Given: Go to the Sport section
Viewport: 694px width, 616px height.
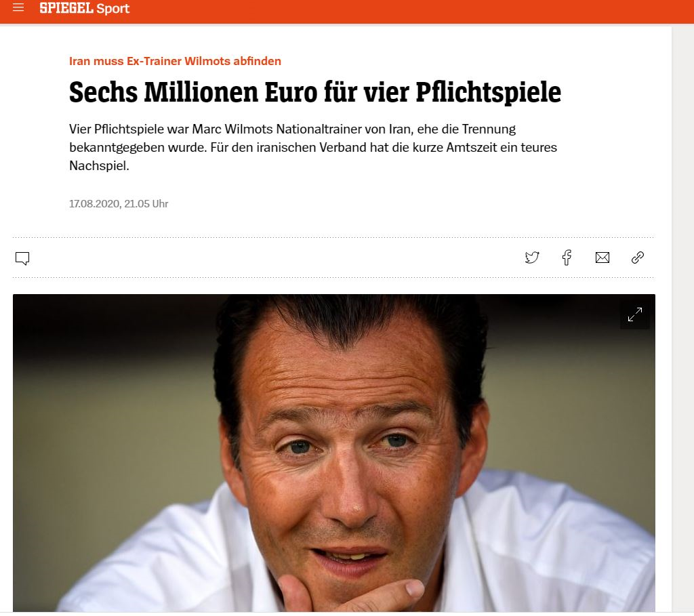Looking at the screenshot, I should point(113,9).
